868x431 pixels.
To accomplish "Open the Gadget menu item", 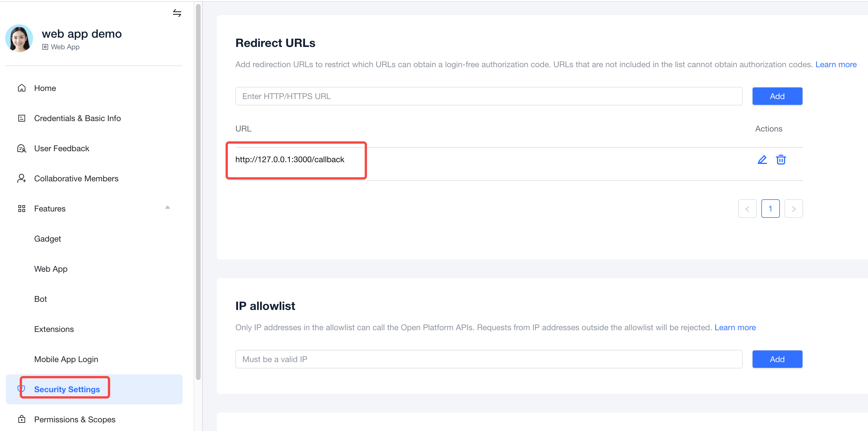I will click(x=48, y=239).
